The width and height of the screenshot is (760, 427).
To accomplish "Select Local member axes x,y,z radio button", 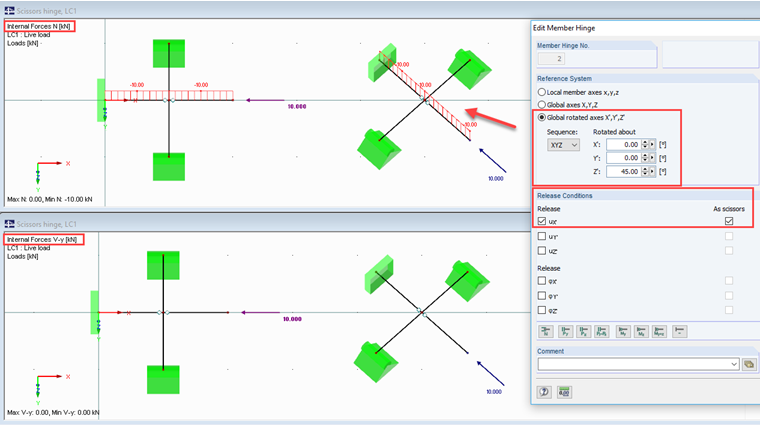I will (x=541, y=92).
